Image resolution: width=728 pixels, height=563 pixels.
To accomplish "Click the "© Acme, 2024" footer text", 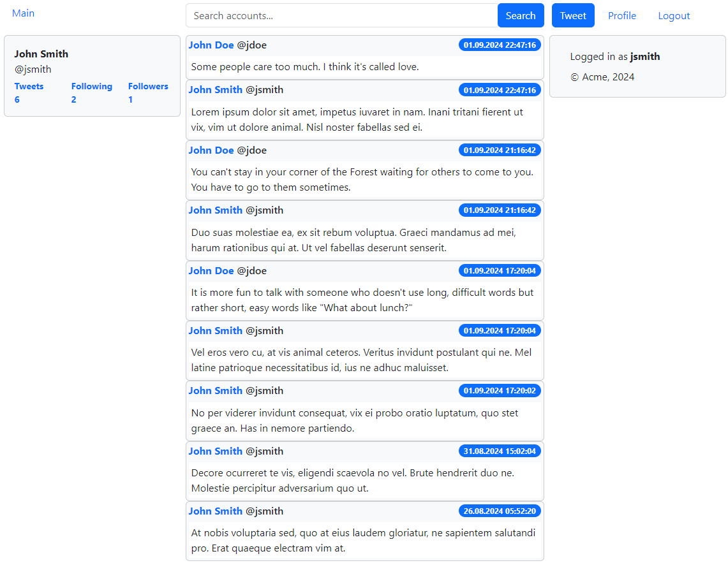I will click(602, 77).
